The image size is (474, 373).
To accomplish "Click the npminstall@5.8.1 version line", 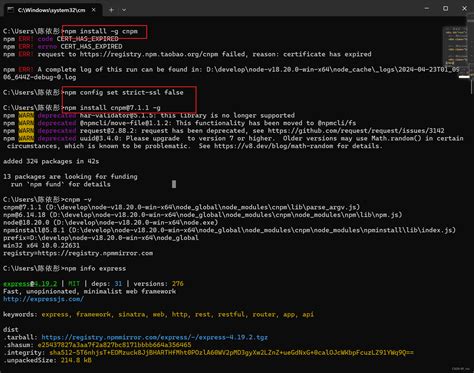I will (229, 230).
